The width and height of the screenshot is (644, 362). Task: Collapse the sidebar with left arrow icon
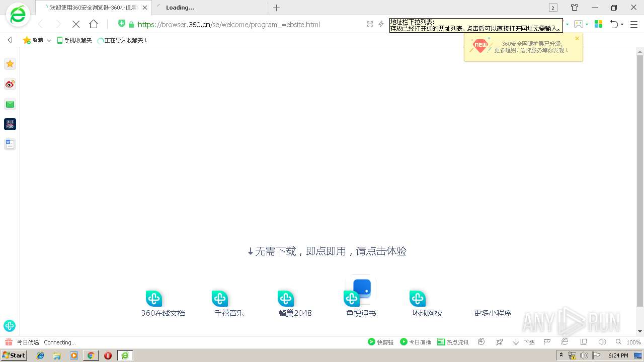[10, 40]
